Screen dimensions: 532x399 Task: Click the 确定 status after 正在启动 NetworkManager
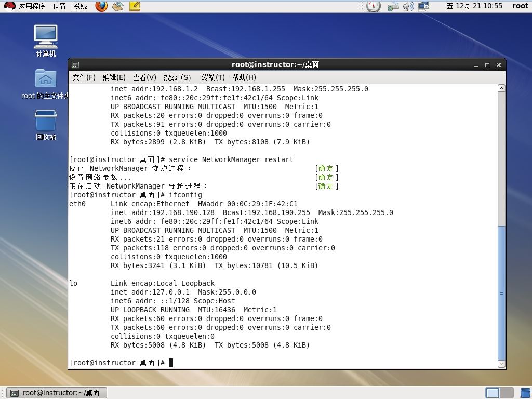326,186
